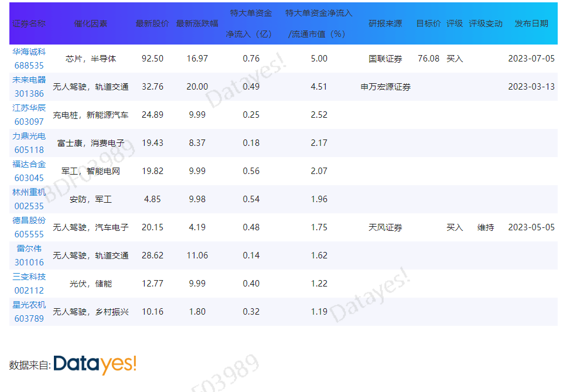Open the 三变科技 002112 stock link
570x392 pixels.
(x=29, y=284)
